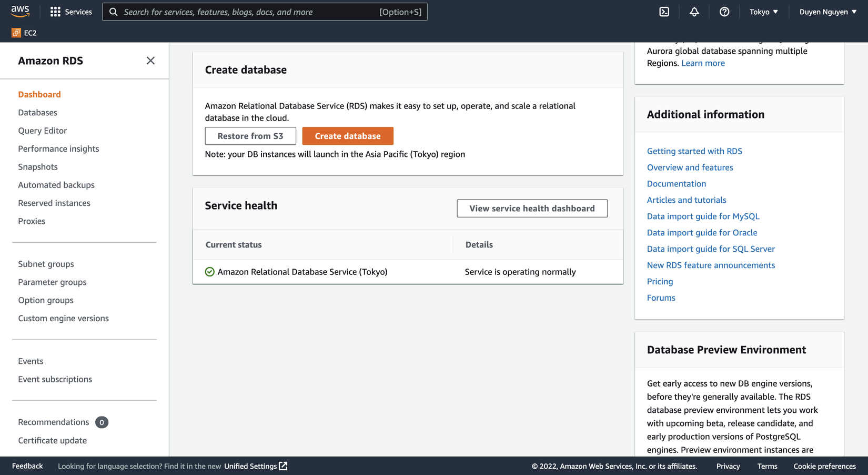Screen dimensions: 868x475
Task: Close the Amazon RDS side panel
Action: point(150,61)
